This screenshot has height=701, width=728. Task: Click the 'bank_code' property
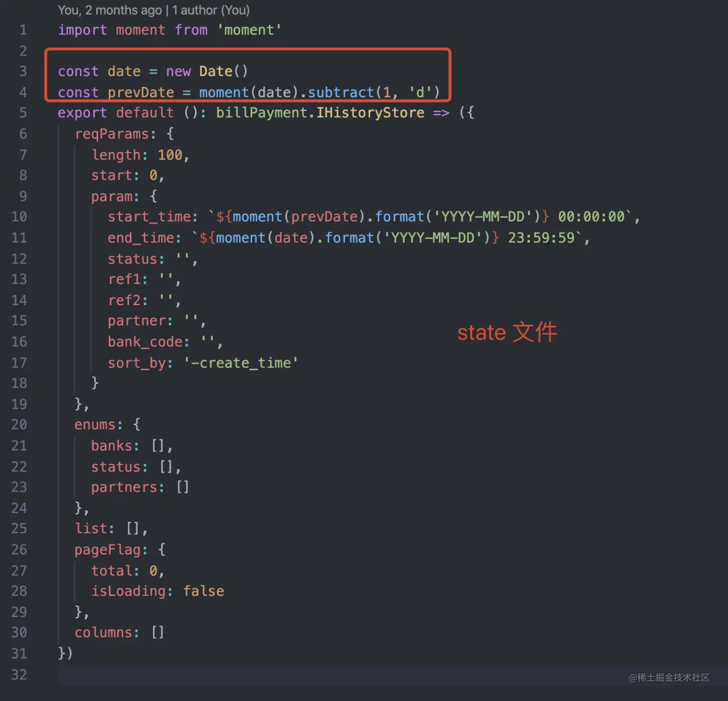(x=145, y=342)
